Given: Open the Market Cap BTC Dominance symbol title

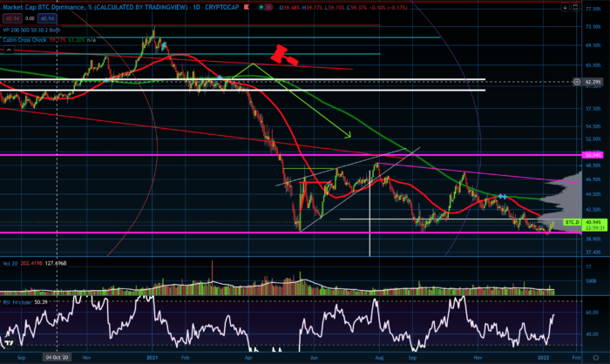Looking at the screenshot, I should (x=78, y=8).
